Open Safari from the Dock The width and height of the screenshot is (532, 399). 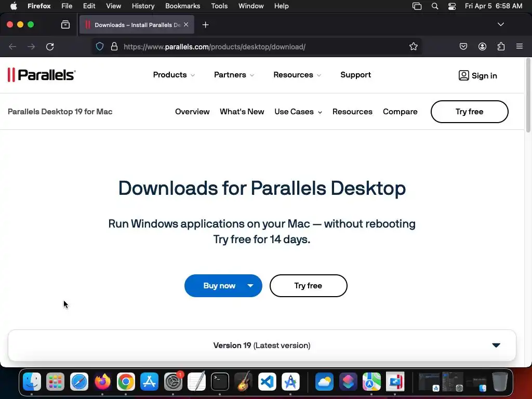click(x=79, y=382)
